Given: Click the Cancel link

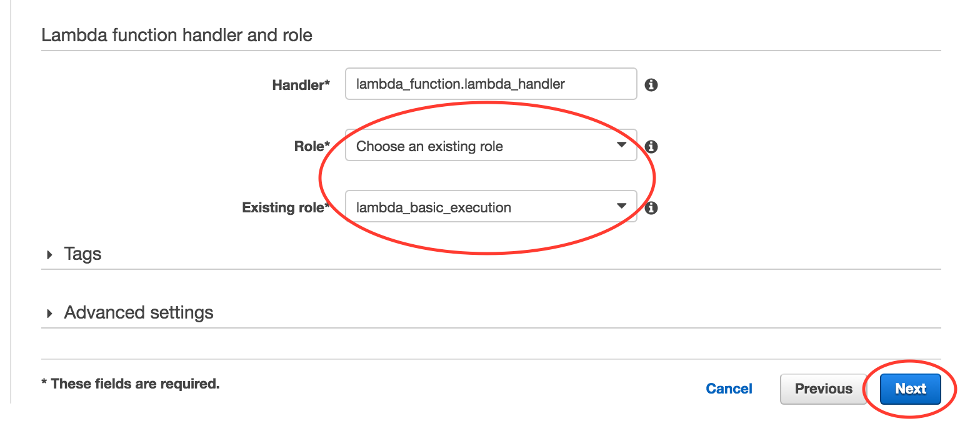Looking at the screenshot, I should click(x=729, y=389).
